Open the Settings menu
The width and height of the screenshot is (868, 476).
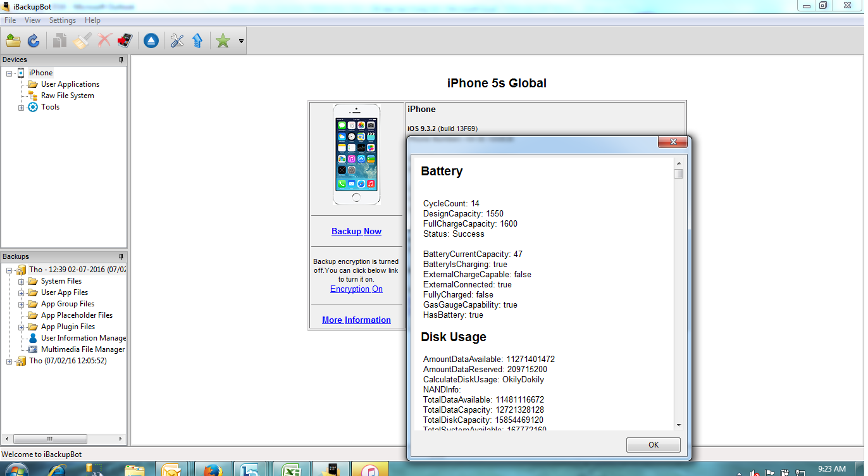[63, 20]
